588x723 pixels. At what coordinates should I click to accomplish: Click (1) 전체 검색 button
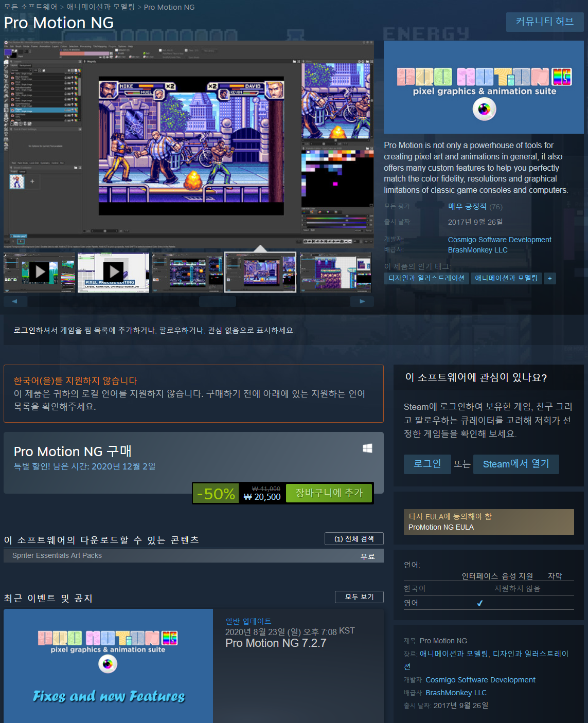pyautogui.click(x=354, y=539)
